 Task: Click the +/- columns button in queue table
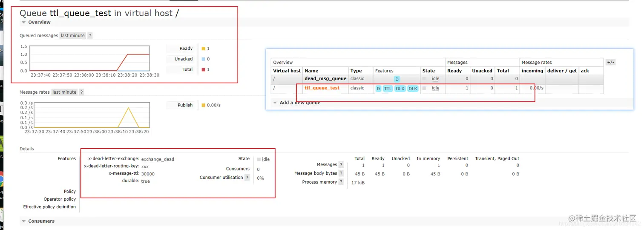pyautogui.click(x=611, y=62)
